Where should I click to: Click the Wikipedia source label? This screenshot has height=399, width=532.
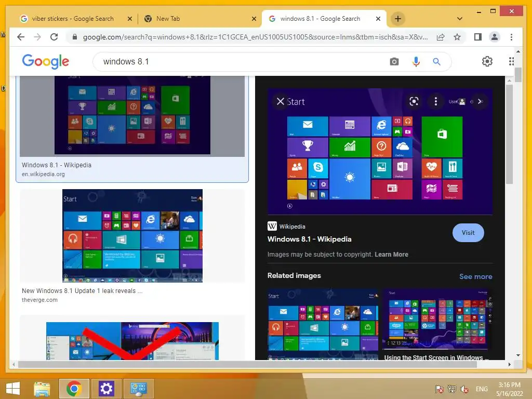pyautogui.click(x=292, y=227)
